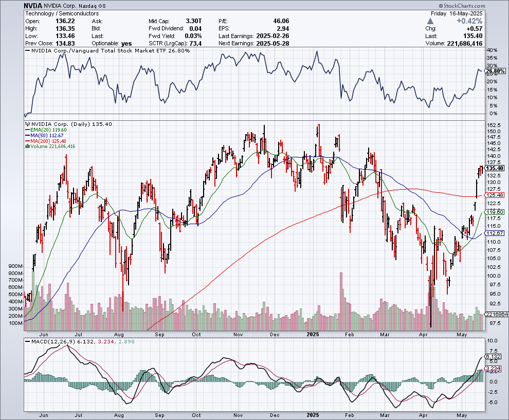Click the Last price 135.40 in header

[x=473, y=36]
